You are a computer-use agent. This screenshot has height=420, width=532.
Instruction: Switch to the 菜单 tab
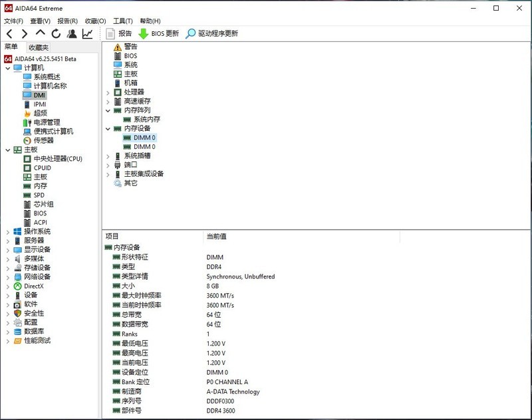coord(11,47)
